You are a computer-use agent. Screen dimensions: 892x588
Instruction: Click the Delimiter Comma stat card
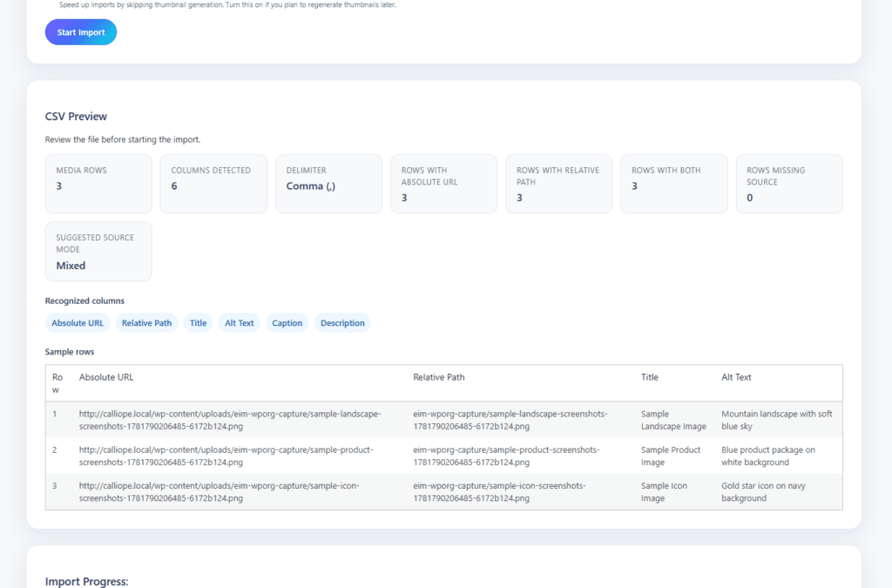click(x=328, y=184)
